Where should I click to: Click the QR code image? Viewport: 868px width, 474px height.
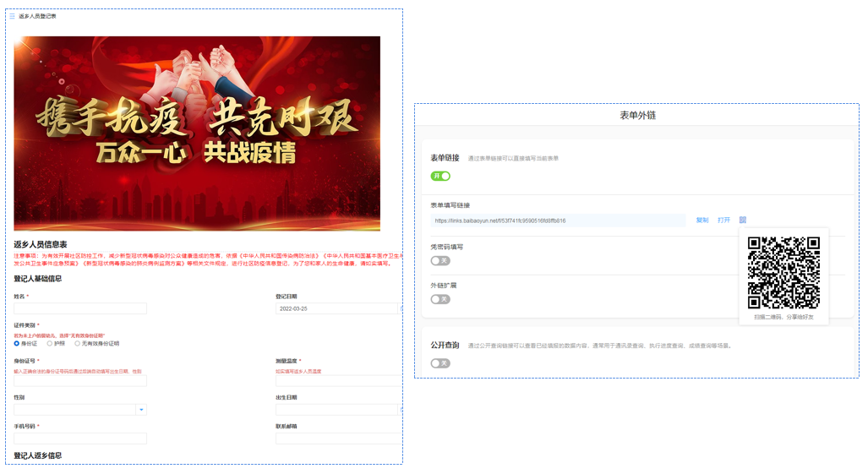click(783, 273)
